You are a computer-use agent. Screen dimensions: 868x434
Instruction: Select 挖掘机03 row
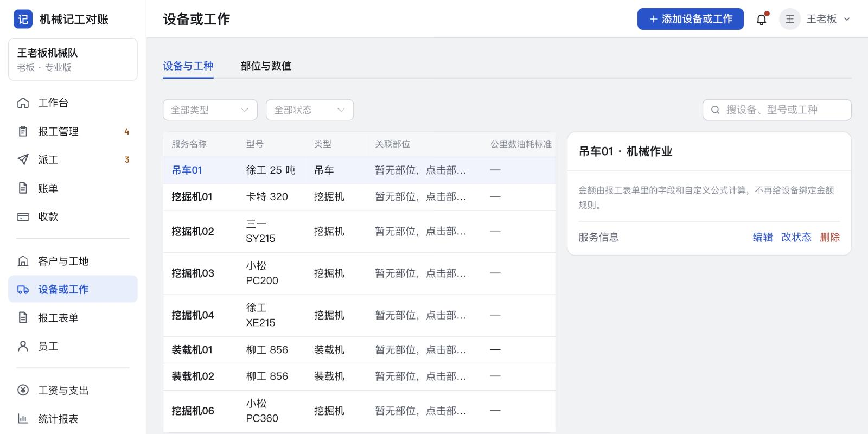pyautogui.click(x=359, y=273)
